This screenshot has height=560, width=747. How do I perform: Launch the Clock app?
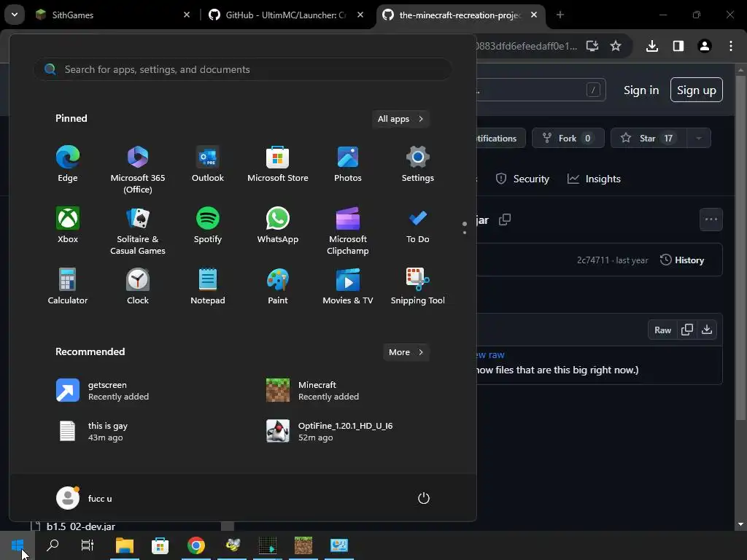(x=138, y=286)
